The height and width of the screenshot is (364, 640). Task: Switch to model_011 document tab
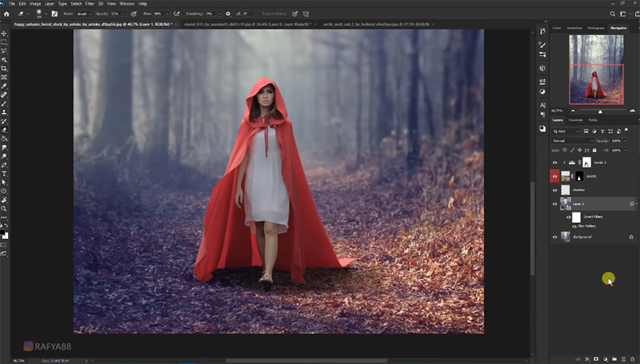247,24
